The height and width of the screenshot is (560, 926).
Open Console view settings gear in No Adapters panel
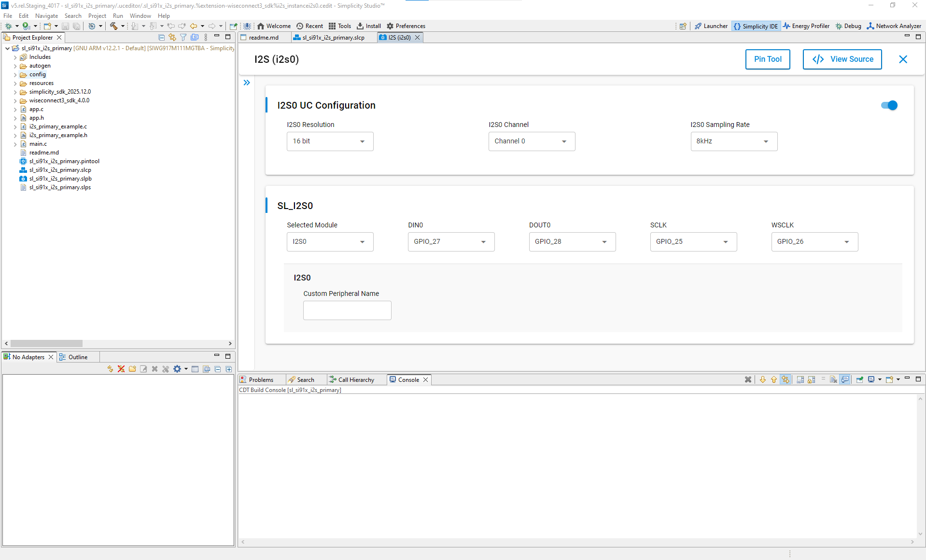point(177,368)
